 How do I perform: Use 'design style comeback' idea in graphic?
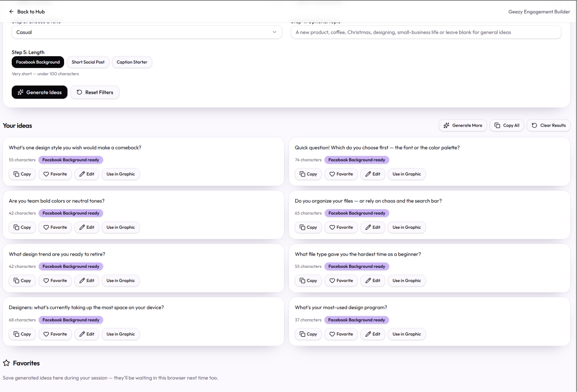tap(121, 174)
